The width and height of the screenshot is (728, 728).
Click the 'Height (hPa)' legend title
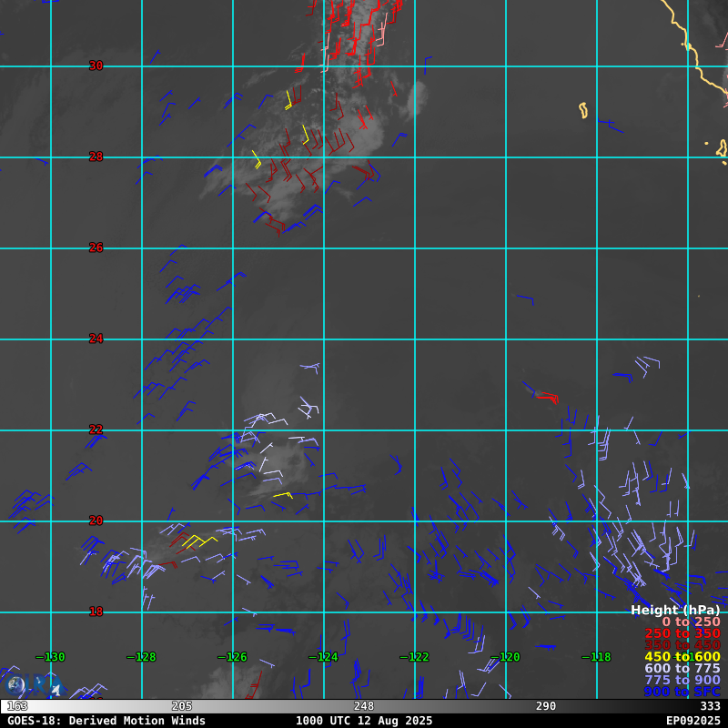tap(675, 611)
